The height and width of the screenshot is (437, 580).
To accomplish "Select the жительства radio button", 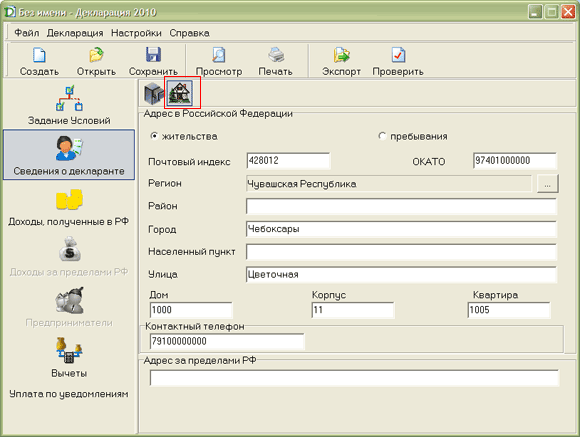I will point(154,136).
